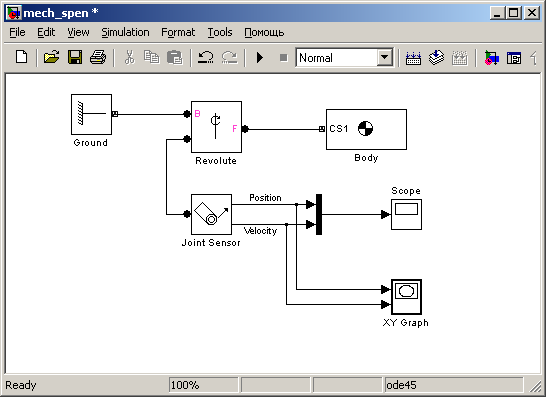The width and height of the screenshot is (546, 397).
Task: Start simulation with the play button
Action: pos(260,57)
